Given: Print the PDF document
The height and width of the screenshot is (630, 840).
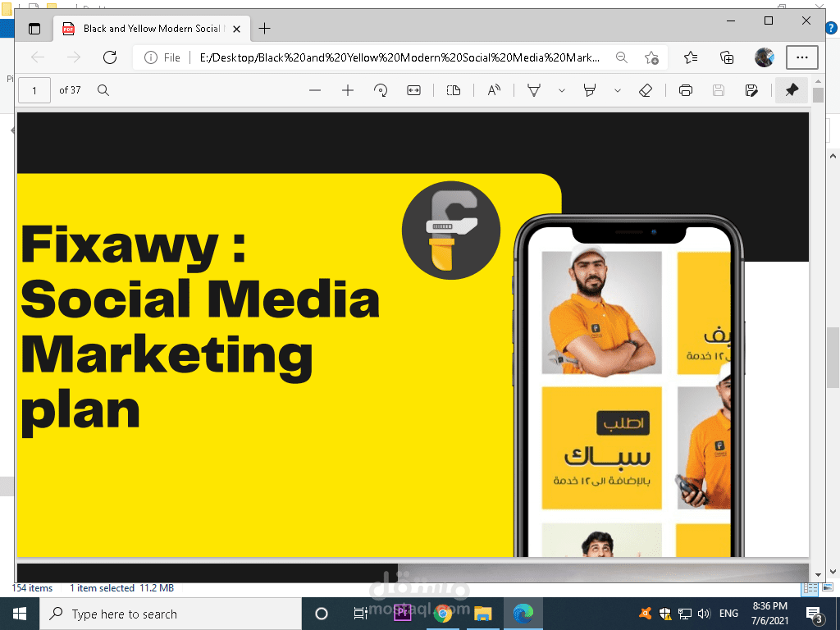Looking at the screenshot, I should tap(686, 90).
